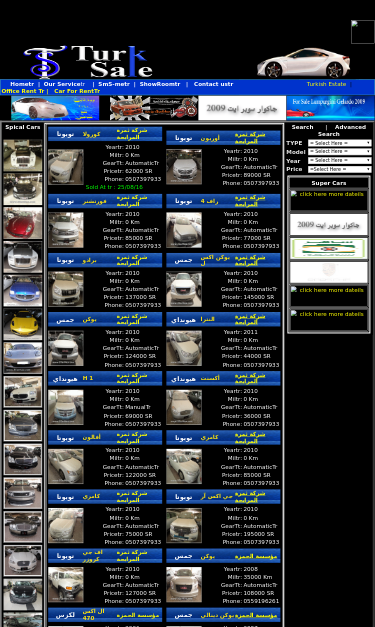Open the ShowRoomtr menu item

(160, 84)
